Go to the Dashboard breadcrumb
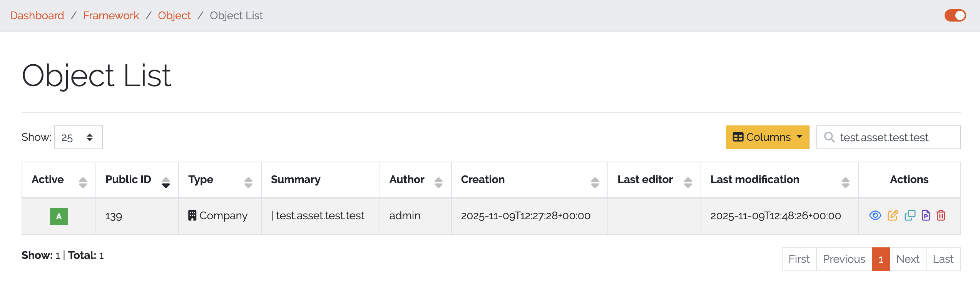 point(37,15)
